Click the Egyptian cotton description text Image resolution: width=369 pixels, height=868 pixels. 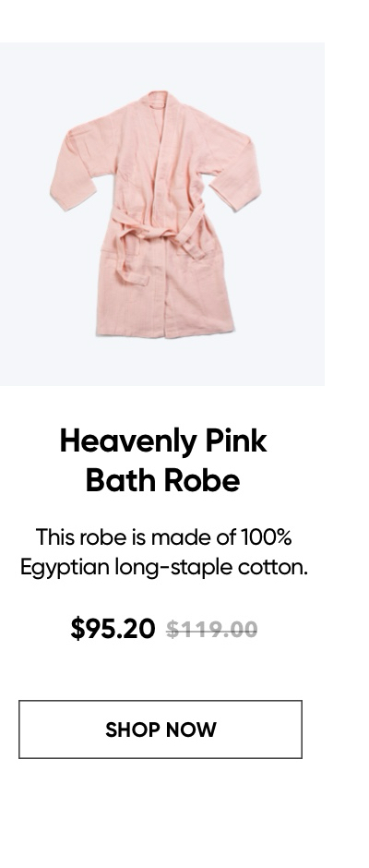click(163, 552)
